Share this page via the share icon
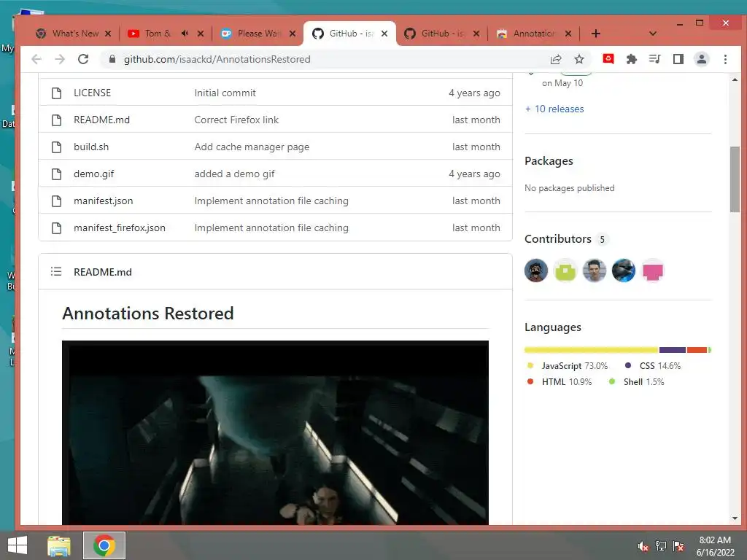The height and width of the screenshot is (560, 747). pos(556,59)
